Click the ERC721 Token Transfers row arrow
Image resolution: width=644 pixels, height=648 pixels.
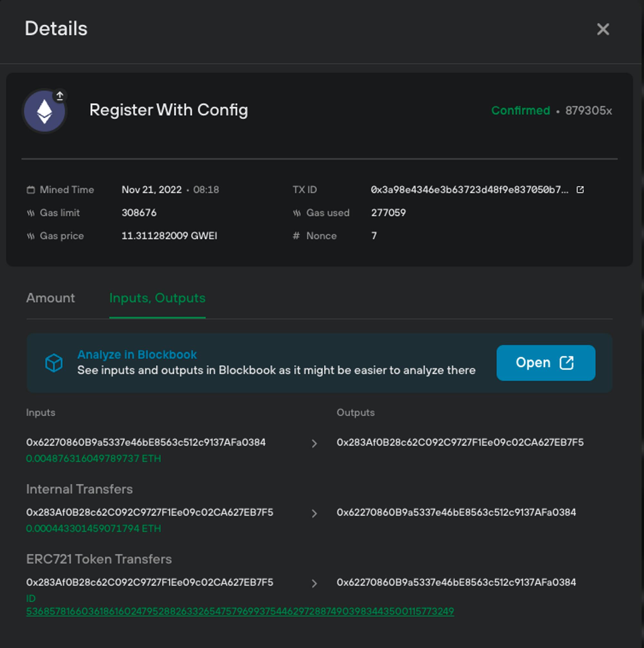(x=314, y=584)
